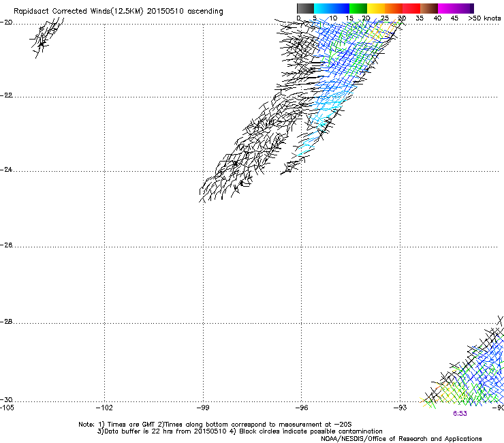This screenshot has width=504, height=443.
Task: Click the cyan-to-blue 5-15 knots color segment
Action: coord(332,8)
